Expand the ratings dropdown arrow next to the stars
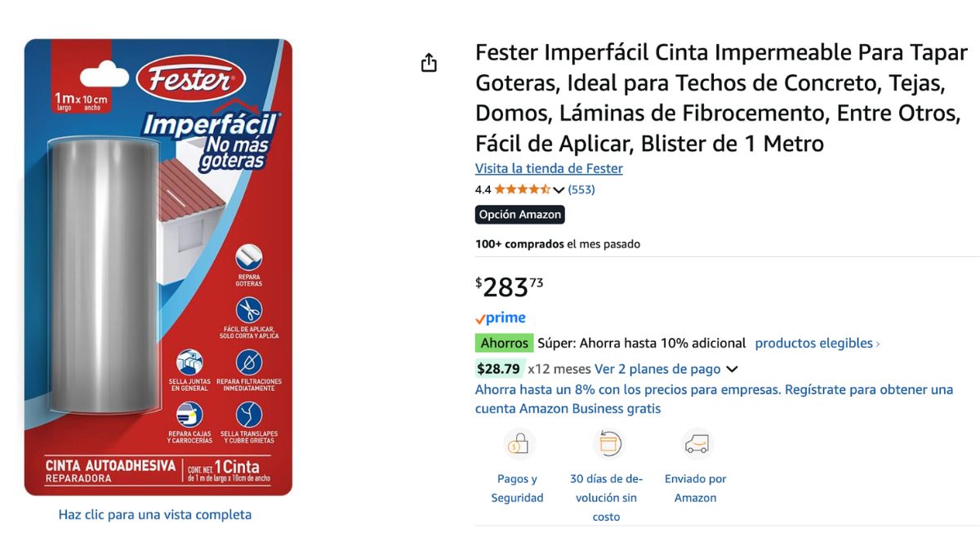 pos(559,190)
